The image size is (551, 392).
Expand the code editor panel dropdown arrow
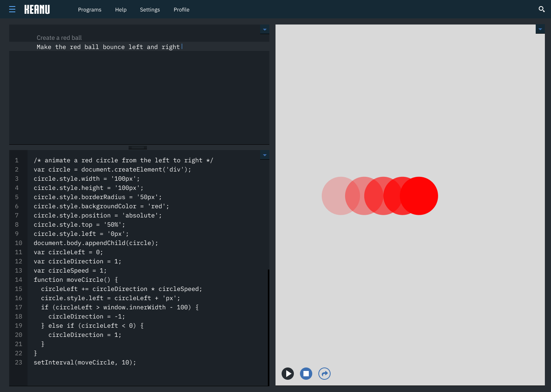point(265,155)
